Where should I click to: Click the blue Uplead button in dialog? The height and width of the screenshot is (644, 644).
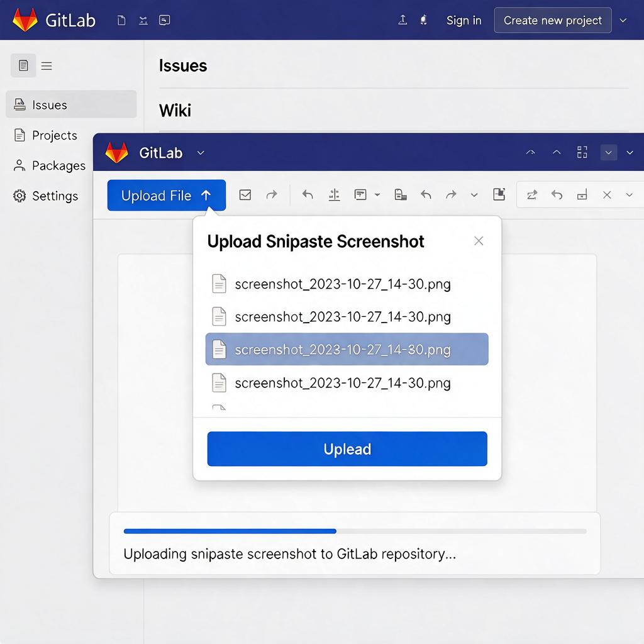pyautogui.click(x=347, y=448)
